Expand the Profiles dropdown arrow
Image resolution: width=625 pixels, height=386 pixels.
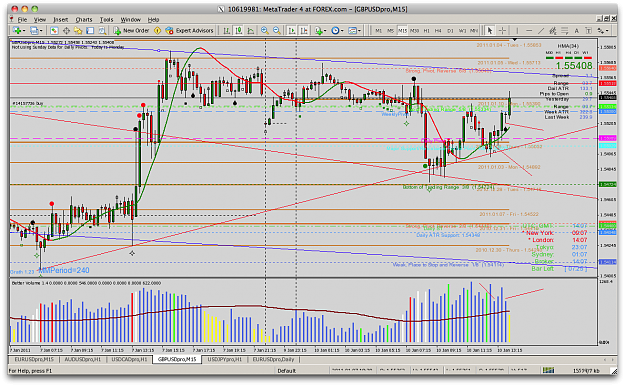point(41,31)
